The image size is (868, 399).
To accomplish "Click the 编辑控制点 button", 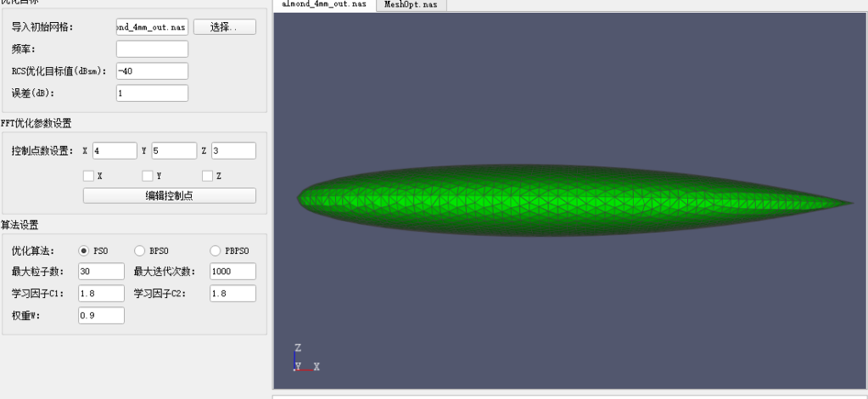I will 170,195.
